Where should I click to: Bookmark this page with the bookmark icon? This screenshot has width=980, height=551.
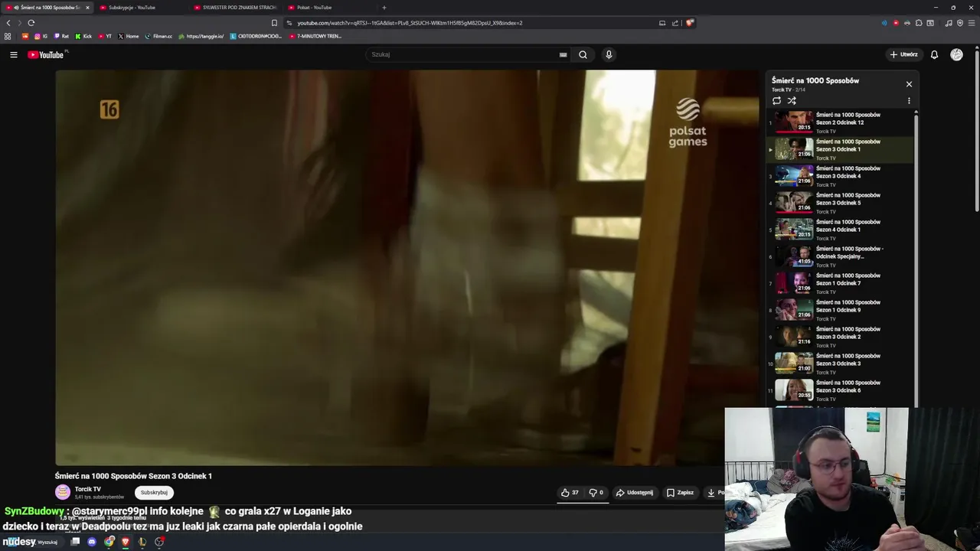coord(274,23)
